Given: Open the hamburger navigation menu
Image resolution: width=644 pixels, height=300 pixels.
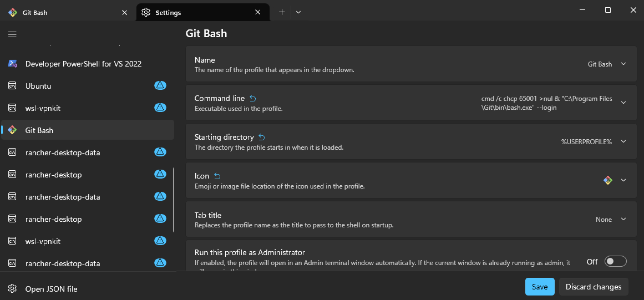Looking at the screenshot, I should coord(12,34).
